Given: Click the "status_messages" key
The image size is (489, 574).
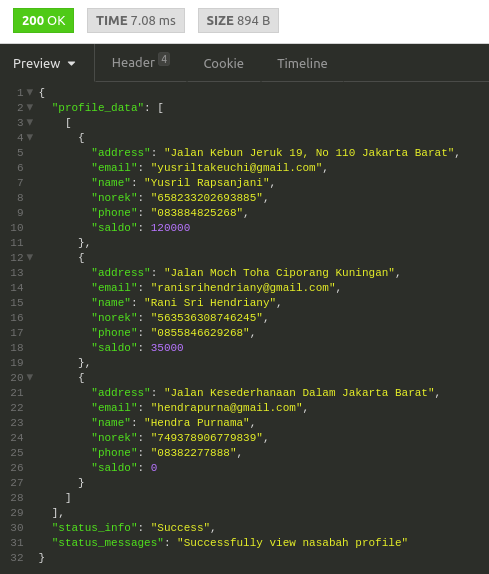Looking at the screenshot, I should pyautogui.click(x=107, y=543).
